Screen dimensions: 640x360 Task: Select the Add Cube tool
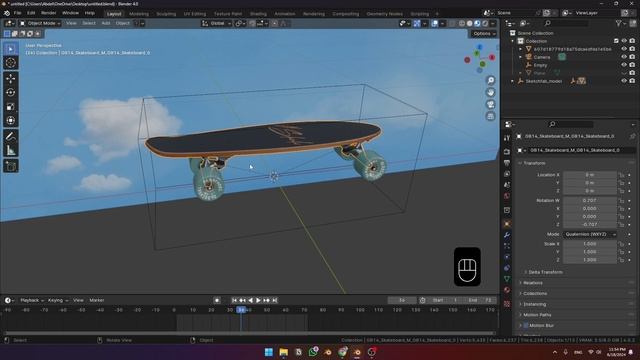[x=11, y=166]
